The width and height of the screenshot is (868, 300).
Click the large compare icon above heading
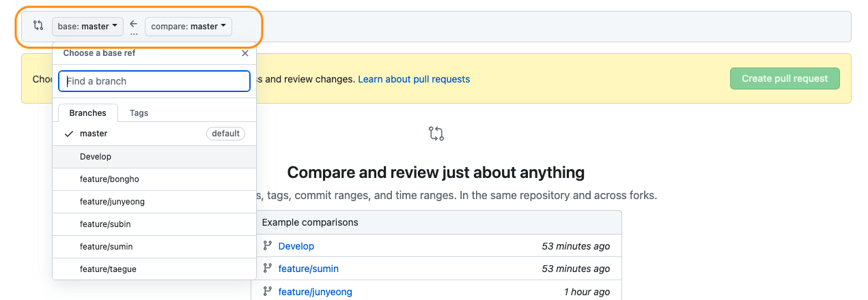tap(436, 133)
